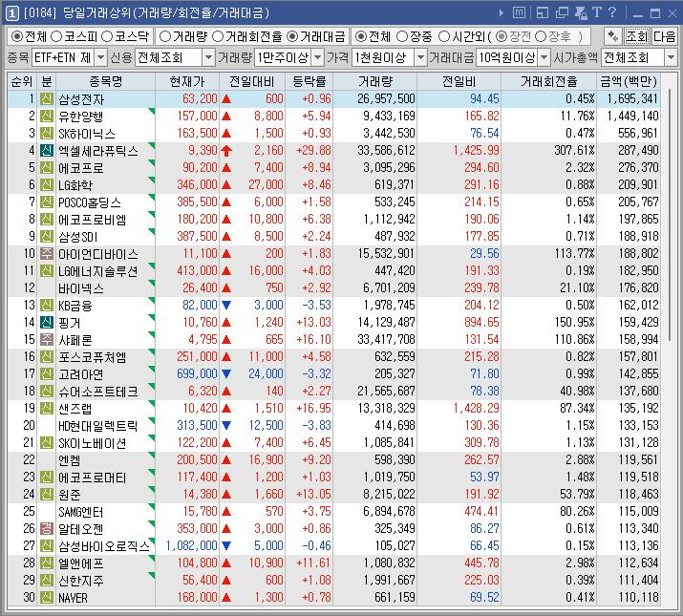Click the 현재가 column header

[187, 81]
